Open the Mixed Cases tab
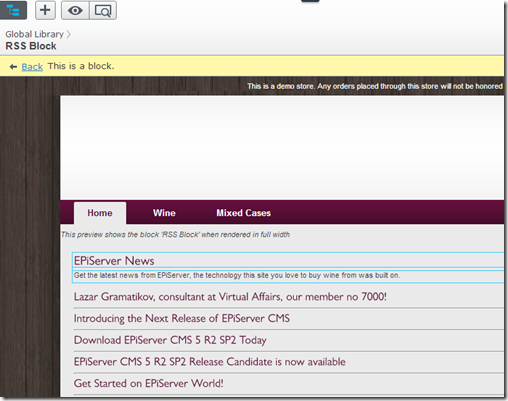The width and height of the screenshot is (508, 401). coord(243,213)
